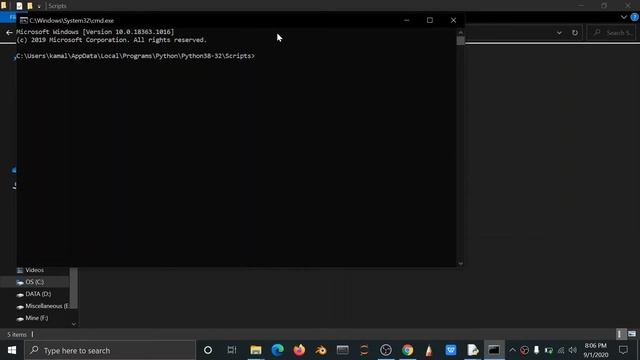Switch Explorer to the large icons view
The height and width of the screenshot is (360, 640).
632,334
